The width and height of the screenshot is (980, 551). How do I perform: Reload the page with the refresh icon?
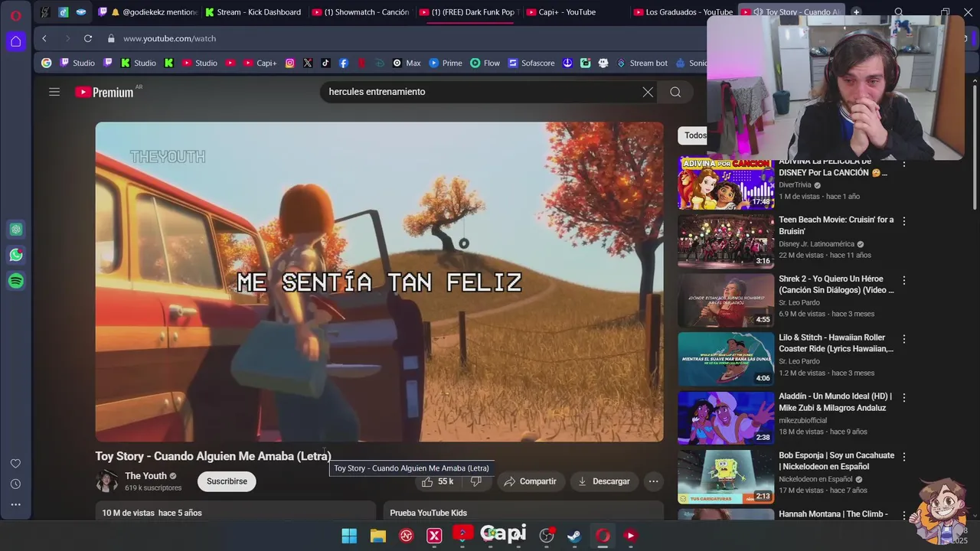88,38
